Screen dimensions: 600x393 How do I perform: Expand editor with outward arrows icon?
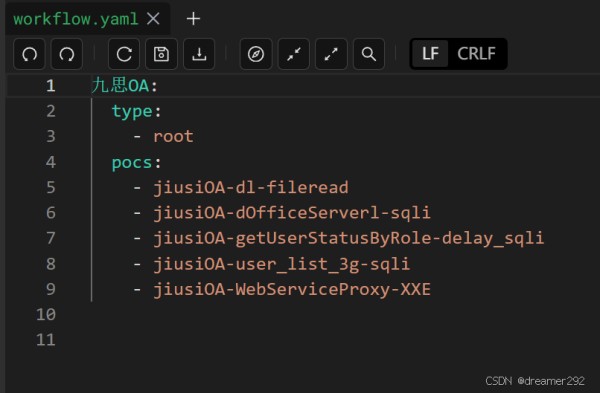click(331, 54)
